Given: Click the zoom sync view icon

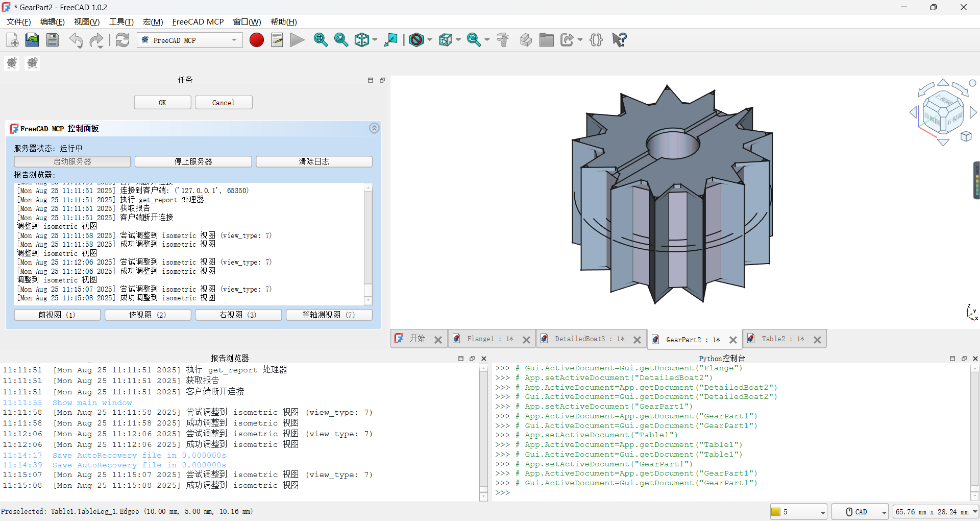Looking at the screenshot, I should pos(474,40).
